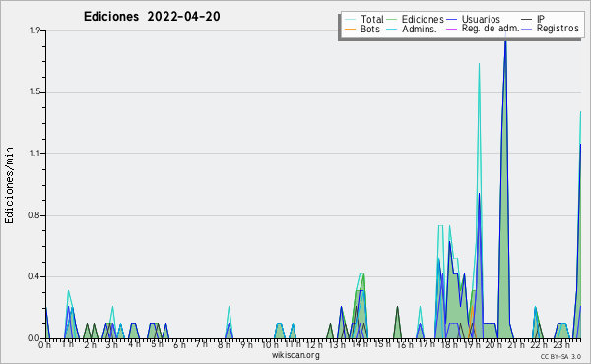Click the '8 h' x-axis tick label

[224, 345]
